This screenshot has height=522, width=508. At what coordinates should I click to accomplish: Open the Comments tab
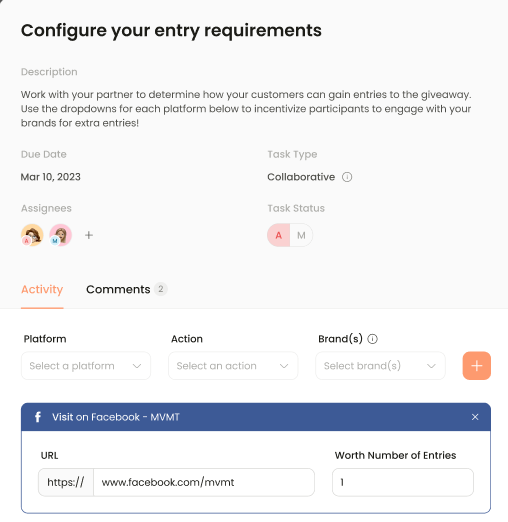(x=118, y=289)
